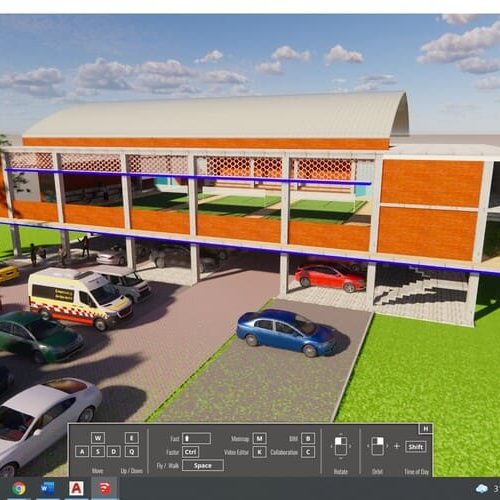This screenshot has height=500, width=500.
Task: Open Microsoft Word from the taskbar
Action: tap(47, 488)
